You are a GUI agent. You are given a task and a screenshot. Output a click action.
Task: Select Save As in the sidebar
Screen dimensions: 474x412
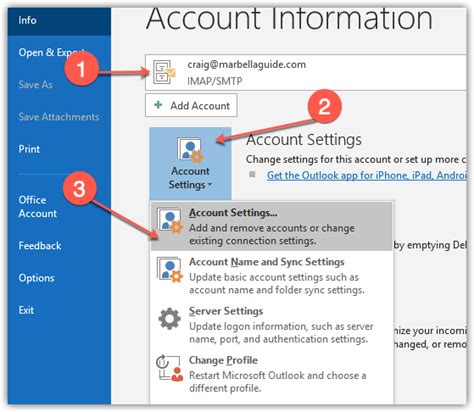click(36, 85)
